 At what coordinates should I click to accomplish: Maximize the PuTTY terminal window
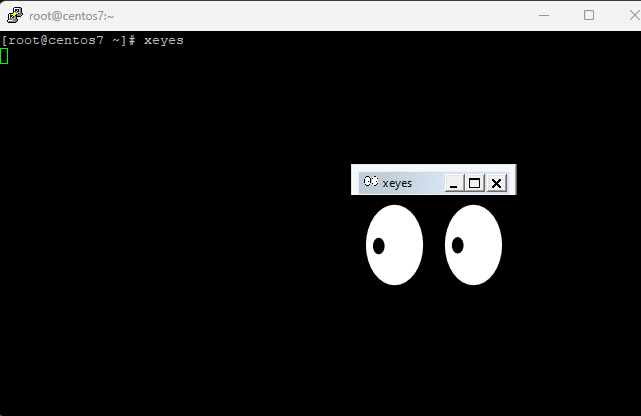pos(589,15)
